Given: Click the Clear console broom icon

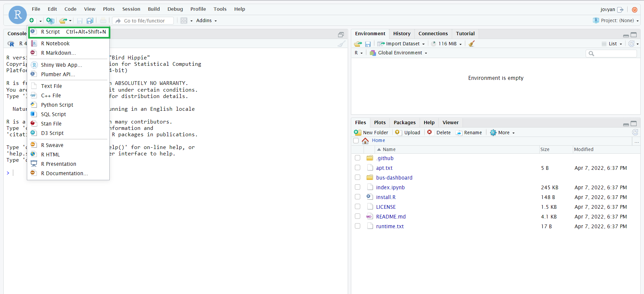Looking at the screenshot, I should click(341, 44).
